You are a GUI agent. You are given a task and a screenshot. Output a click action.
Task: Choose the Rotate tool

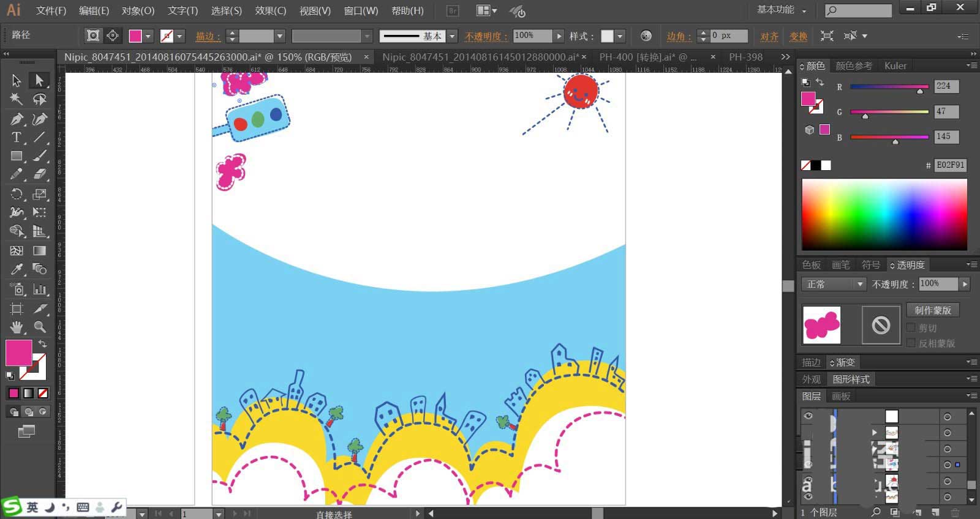(17, 194)
